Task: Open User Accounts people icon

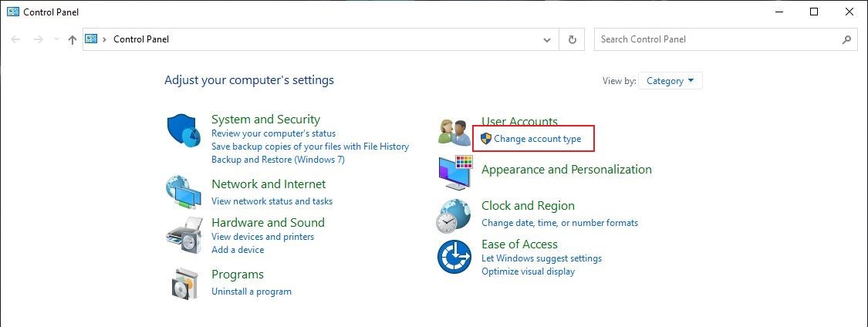Action: click(454, 132)
